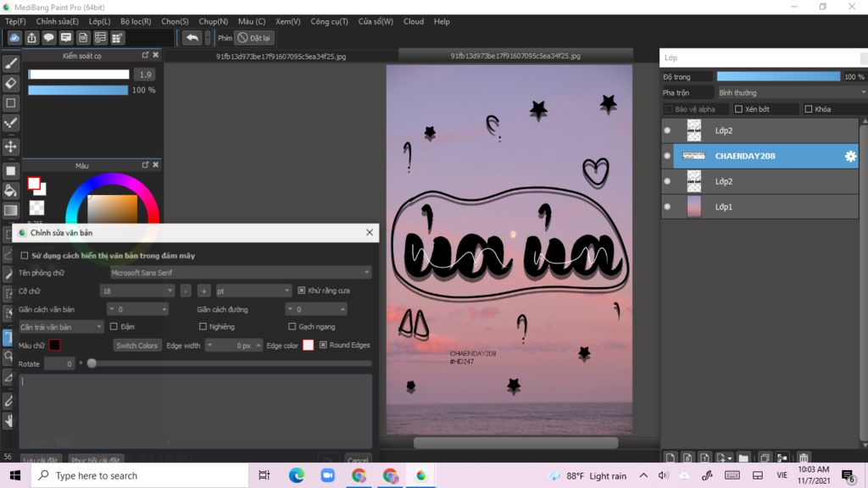Screen dimensions: 868x488
Task: Merge layer down icon
Action: click(782, 457)
